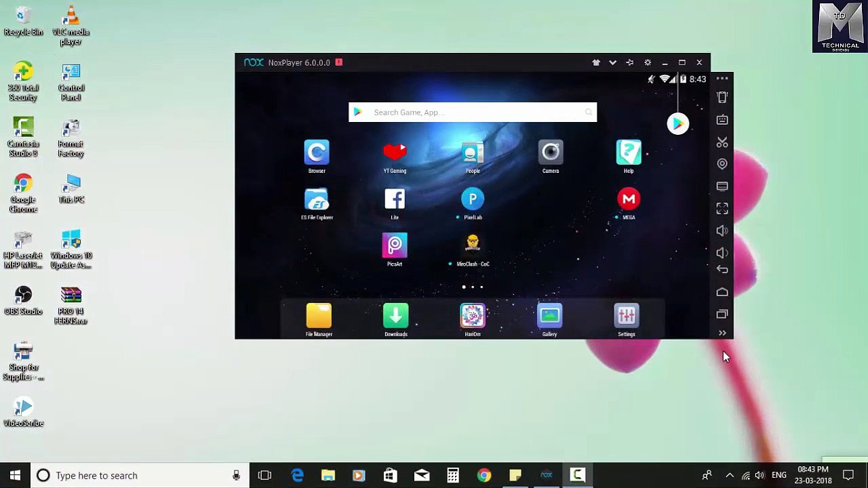Screen dimensions: 868x488
Task: Click the recent apps button in sidebar
Action: click(x=722, y=314)
